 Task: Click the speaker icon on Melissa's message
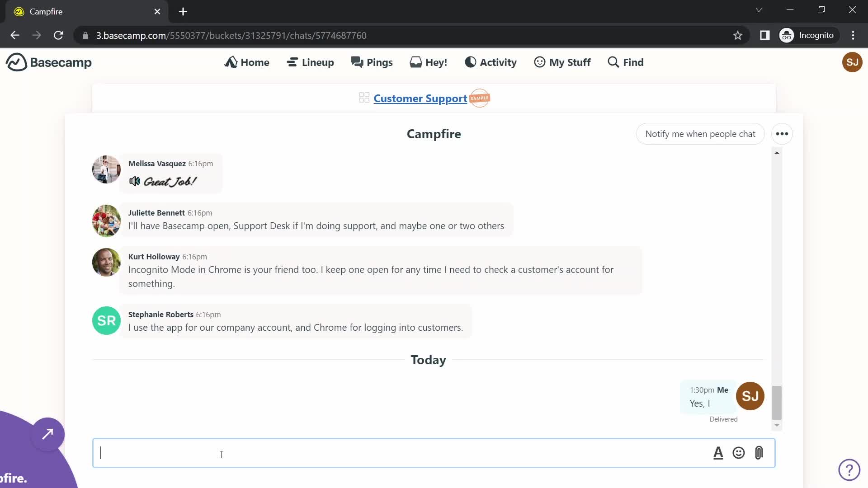coord(134,181)
